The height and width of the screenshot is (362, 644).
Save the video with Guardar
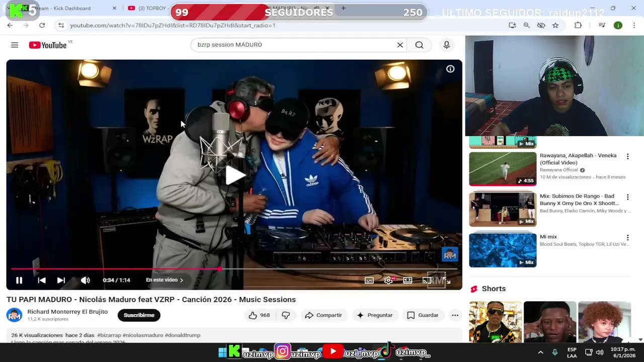tap(423, 315)
